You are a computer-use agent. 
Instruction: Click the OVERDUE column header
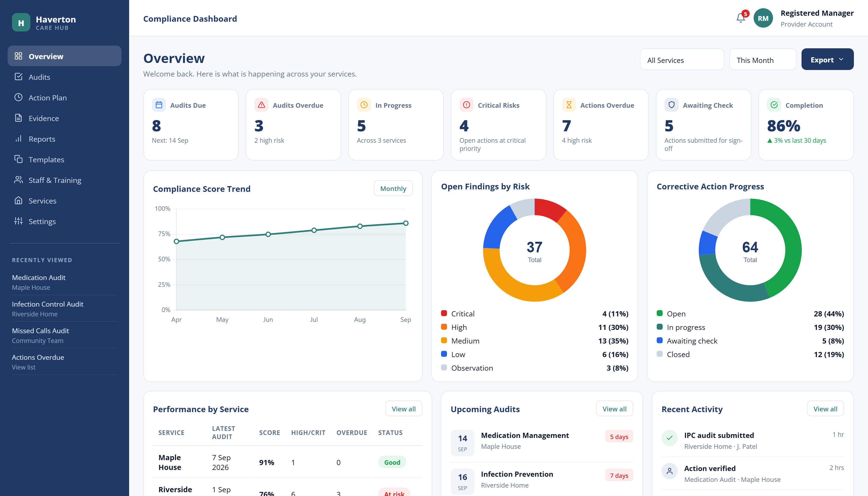[x=352, y=433]
